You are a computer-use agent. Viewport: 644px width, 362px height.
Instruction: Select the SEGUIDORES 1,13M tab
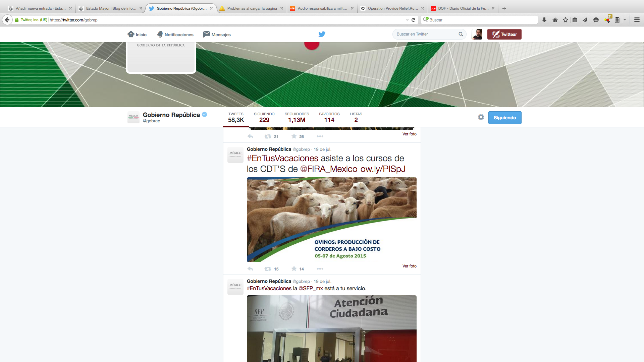click(x=297, y=117)
